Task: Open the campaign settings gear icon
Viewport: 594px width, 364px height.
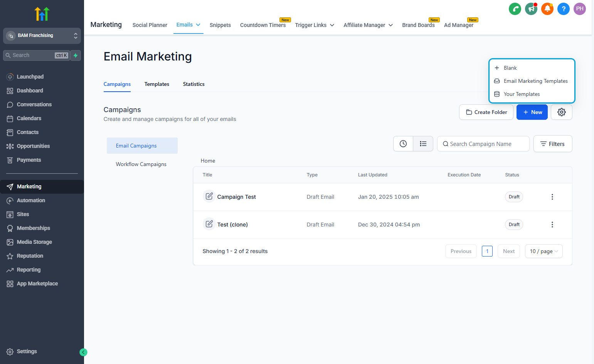Action: [x=562, y=112]
